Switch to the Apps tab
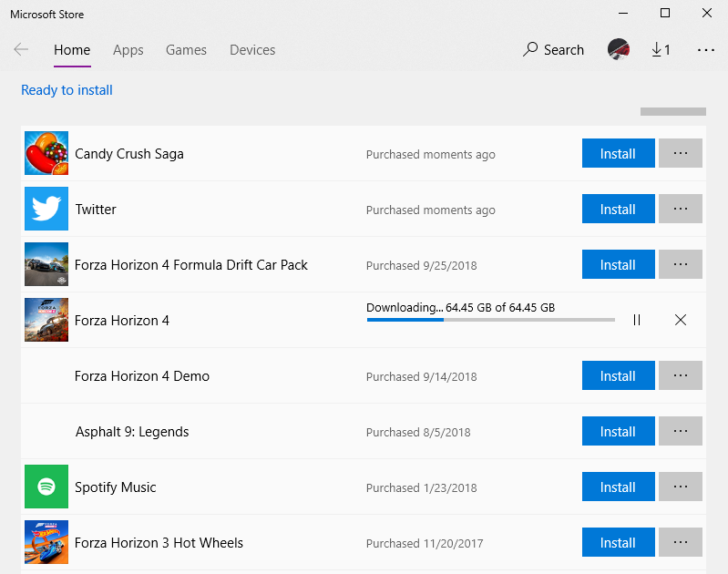 point(128,50)
